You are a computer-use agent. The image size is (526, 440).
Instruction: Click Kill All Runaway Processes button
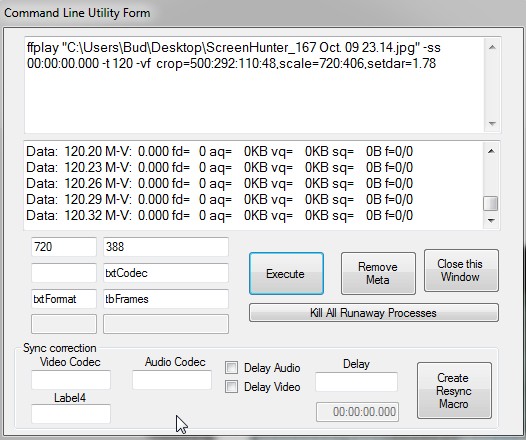pyautogui.click(x=374, y=313)
